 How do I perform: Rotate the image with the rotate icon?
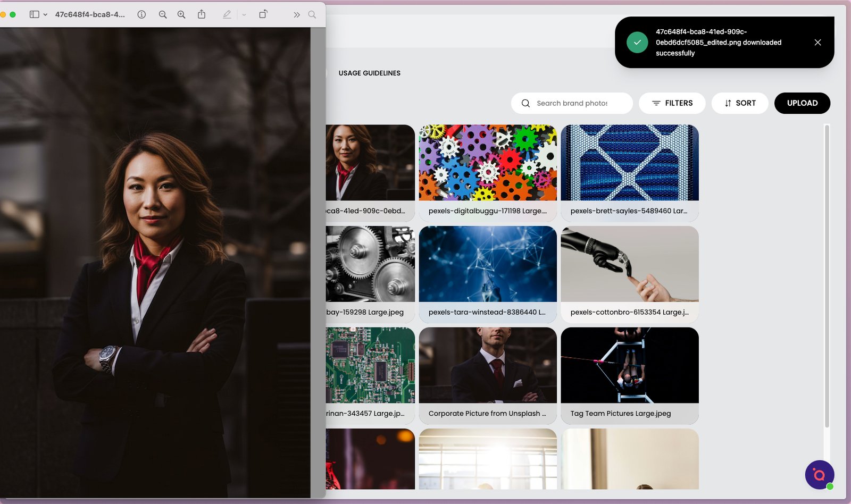(263, 14)
